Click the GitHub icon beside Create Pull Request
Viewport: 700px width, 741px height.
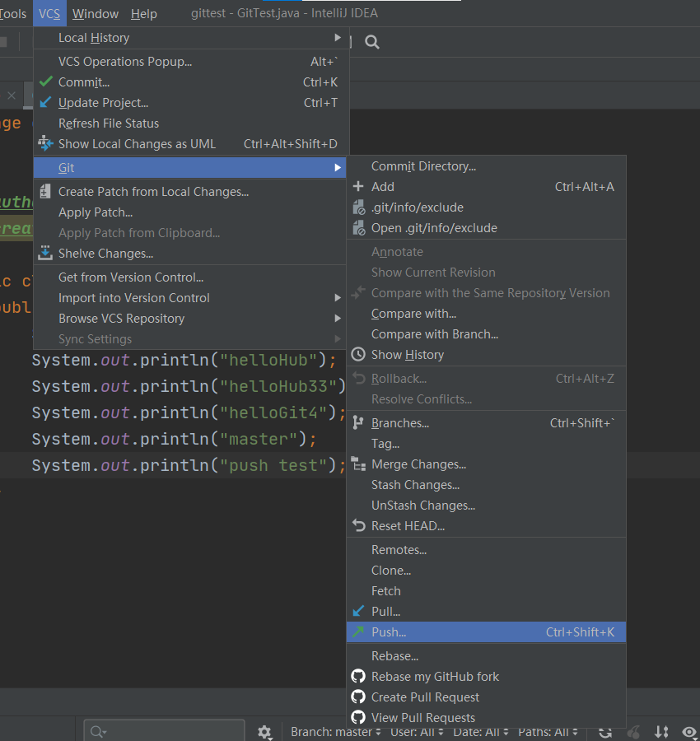click(x=358, y=697)
